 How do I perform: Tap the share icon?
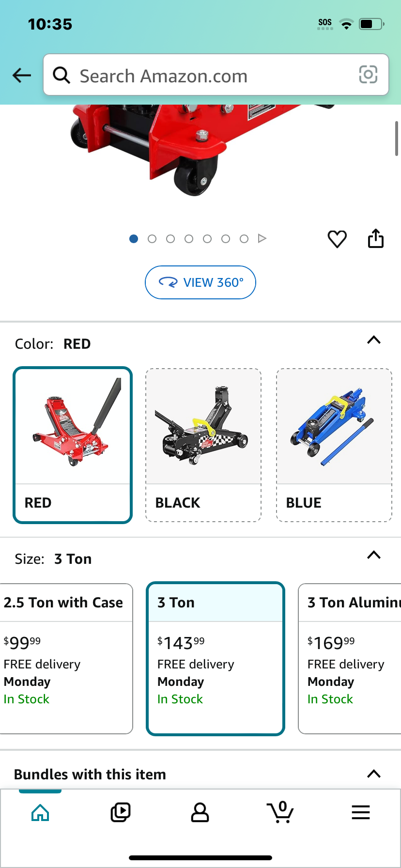[376, 238]
